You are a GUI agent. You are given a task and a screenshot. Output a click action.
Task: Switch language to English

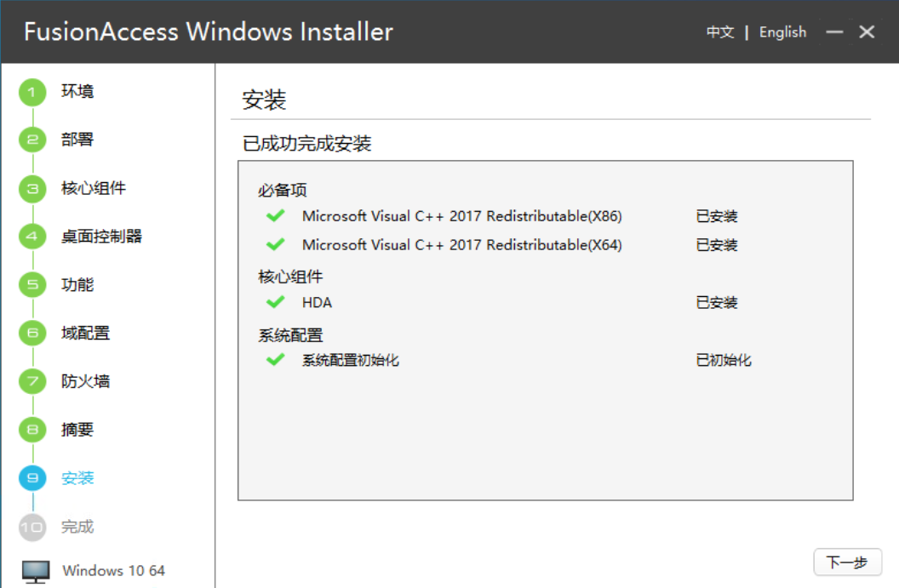click(x=782, y=32)
